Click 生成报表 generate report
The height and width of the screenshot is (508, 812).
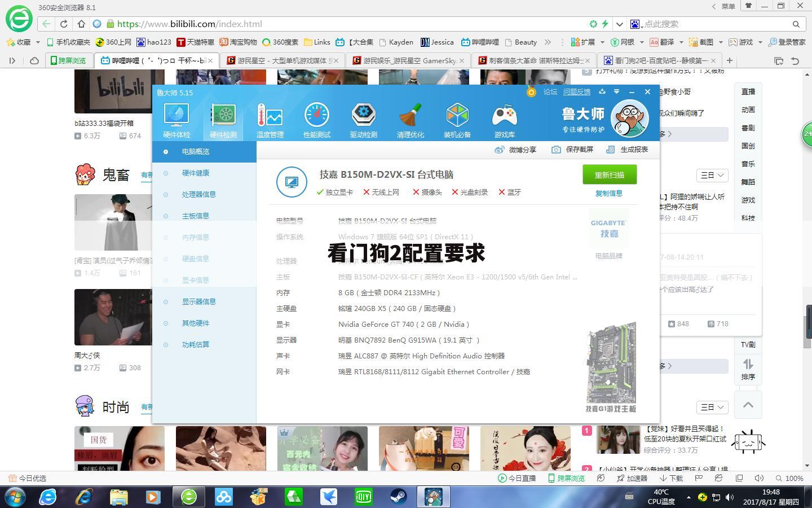tap(627, 150)
